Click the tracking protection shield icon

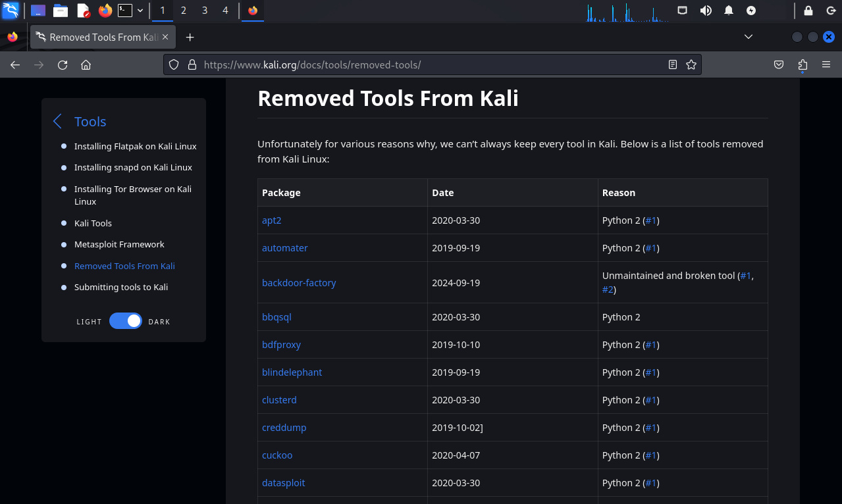coord(174,64)
